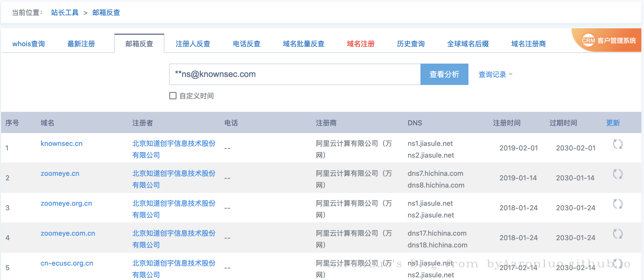
Task: Open the 历史查询 tab
Action: (x=411, y=44)
